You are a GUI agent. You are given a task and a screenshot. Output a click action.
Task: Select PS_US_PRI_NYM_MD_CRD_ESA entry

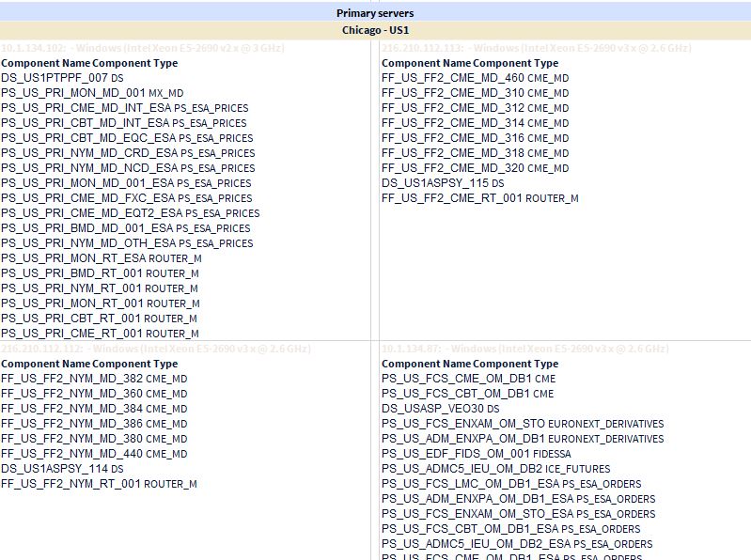128,153
